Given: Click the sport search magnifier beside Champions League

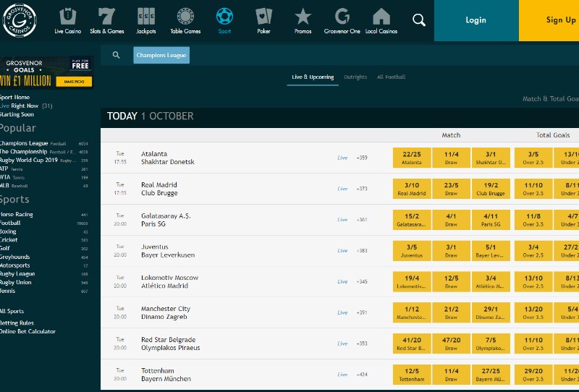Looking at the screenshot, I should (x=116, y=55).
